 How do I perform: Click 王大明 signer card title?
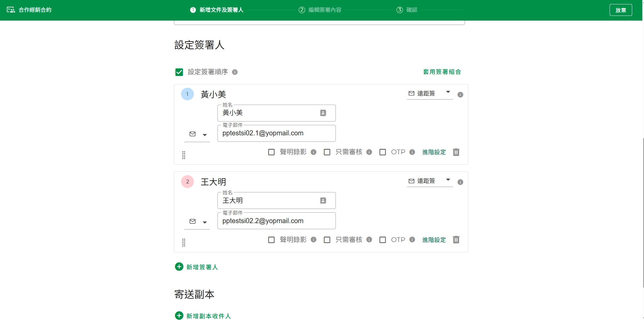213,182
